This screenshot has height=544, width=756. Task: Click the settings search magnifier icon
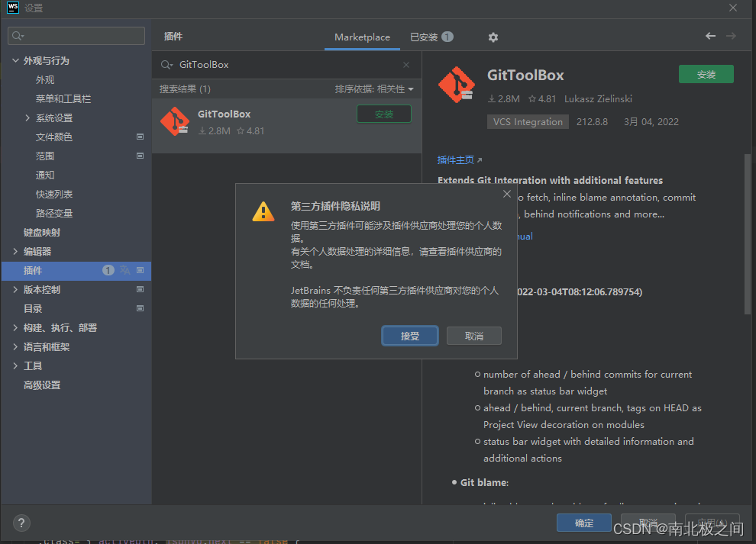[18, 36]
